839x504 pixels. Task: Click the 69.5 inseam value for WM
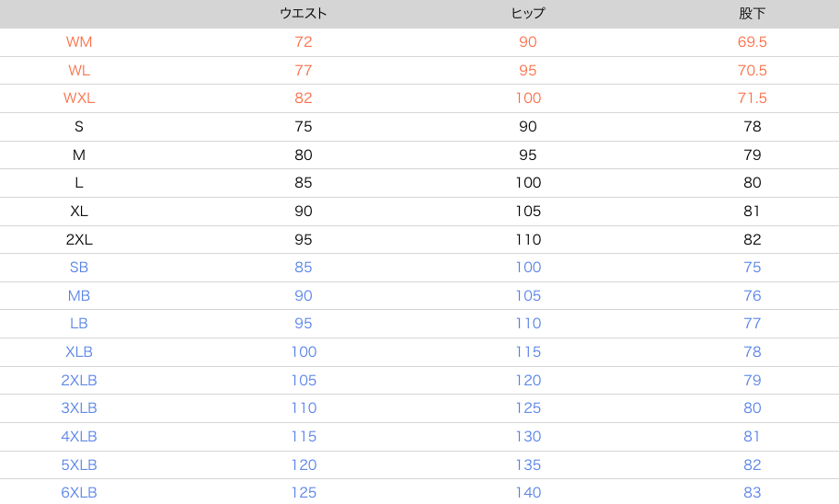[x=752, y=41]
